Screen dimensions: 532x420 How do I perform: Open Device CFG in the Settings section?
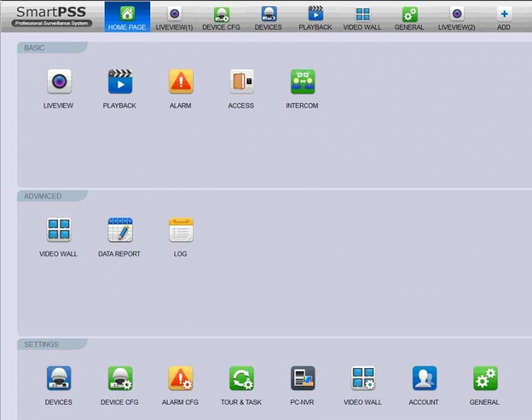pyautogui.click(x=120, y=379)
